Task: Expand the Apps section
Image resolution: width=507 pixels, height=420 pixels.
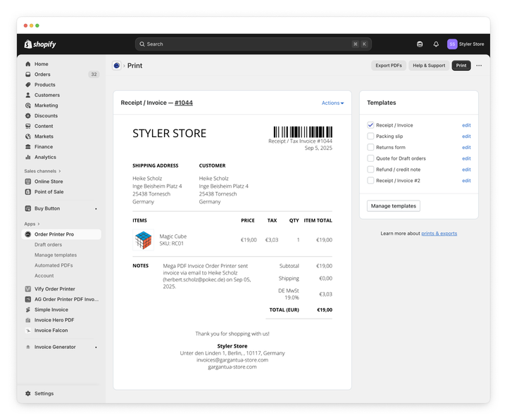Action: [x=32, y=224]
